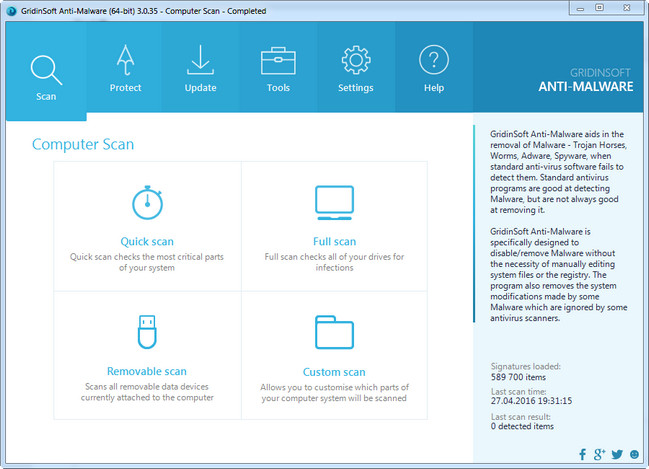Click the 'Last scan result:' label
This screenshot has height=469, width=649.
521,417
